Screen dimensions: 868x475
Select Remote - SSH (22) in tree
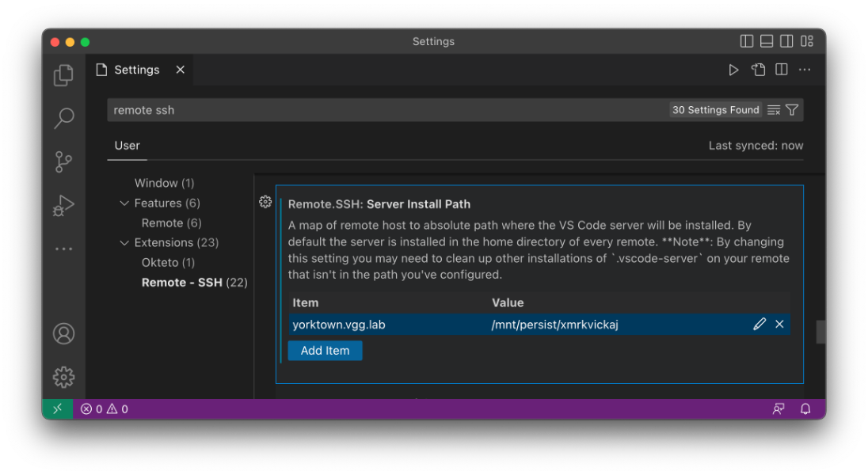point(194,283)
